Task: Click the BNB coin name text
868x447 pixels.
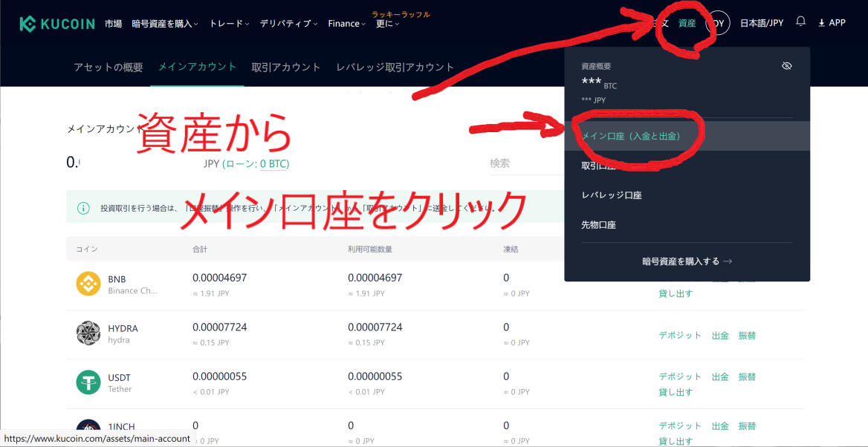Action: coord(118,279)
